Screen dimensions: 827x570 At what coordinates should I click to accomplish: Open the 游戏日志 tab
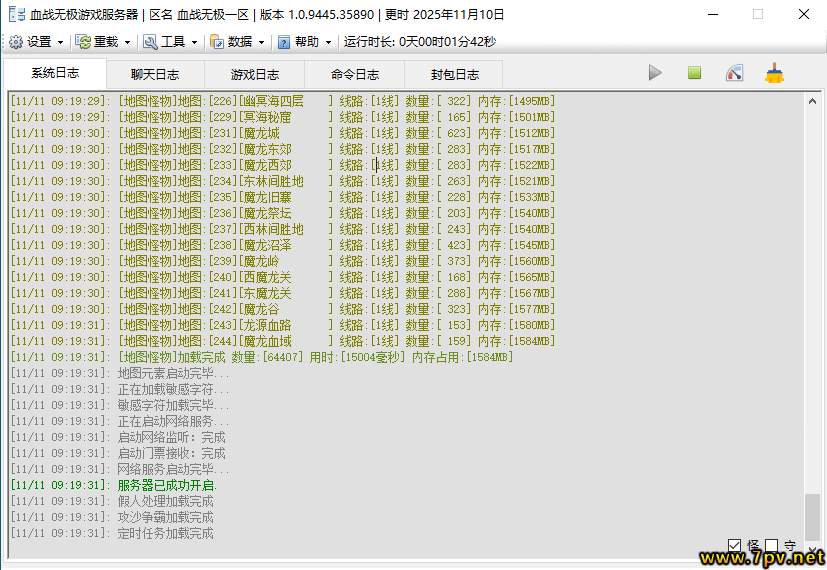point(255,75)
